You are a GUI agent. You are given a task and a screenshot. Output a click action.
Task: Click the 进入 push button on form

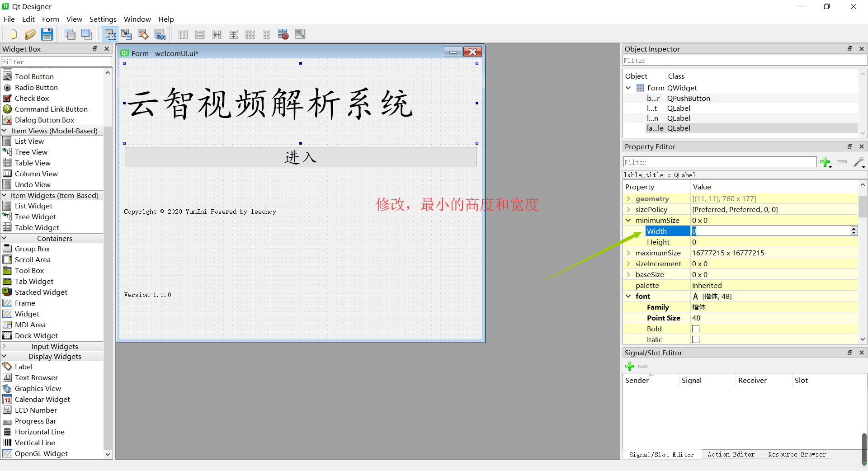coord(301,157)
